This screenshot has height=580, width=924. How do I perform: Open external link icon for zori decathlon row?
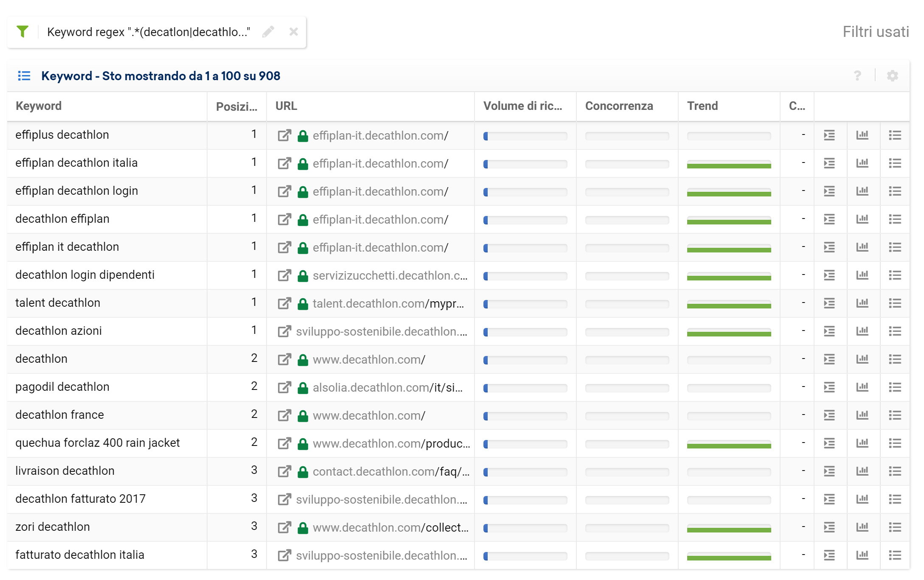click(x=284, y=527)
